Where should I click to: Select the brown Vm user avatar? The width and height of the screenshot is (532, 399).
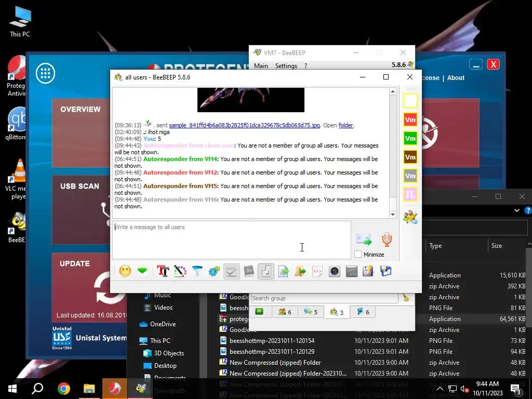point(410,157)
